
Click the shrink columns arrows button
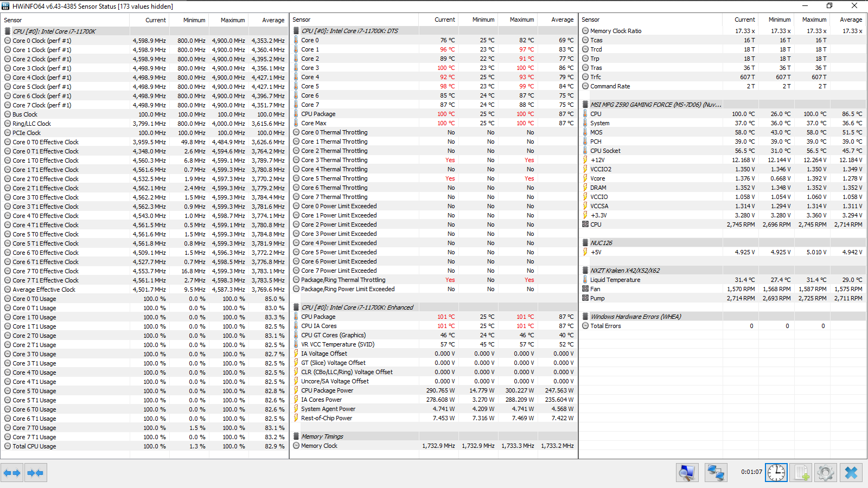coord(35,473)
